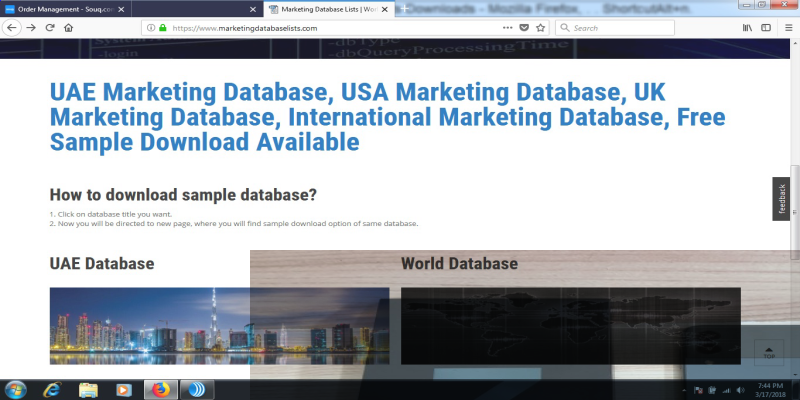Show hidden system tray icons
This screenshot has height=400, width=800.
(x=684, y=391)
